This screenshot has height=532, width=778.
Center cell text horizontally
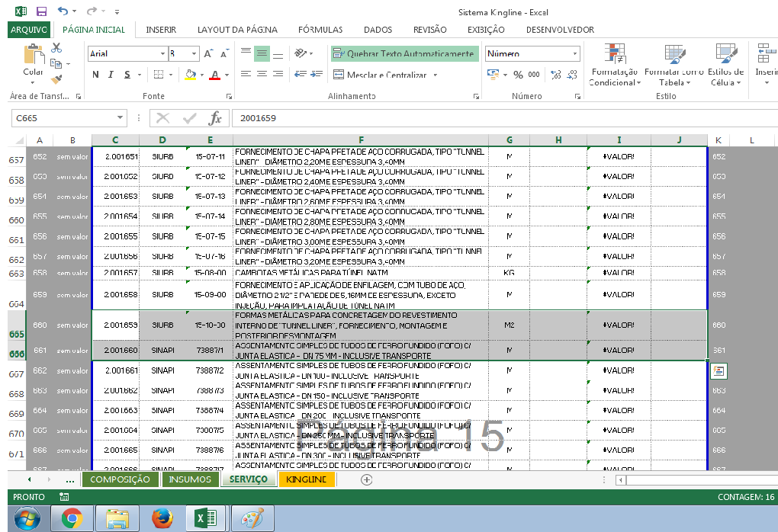click(x=262, y=74)
